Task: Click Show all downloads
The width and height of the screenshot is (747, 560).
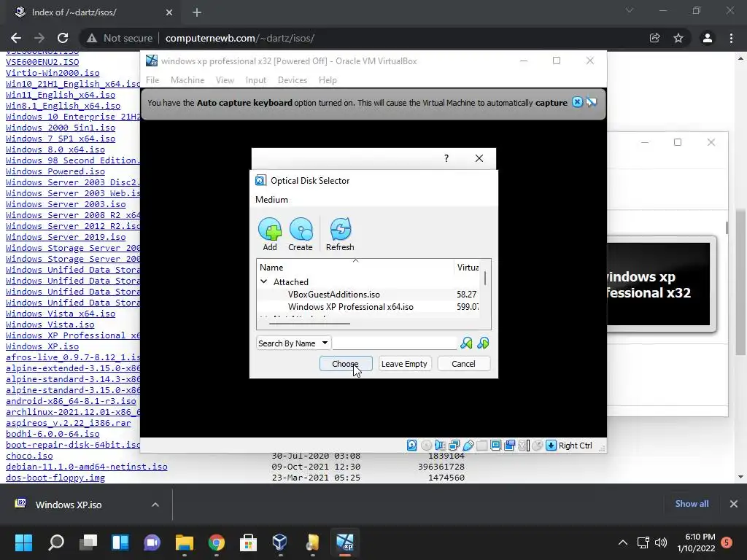Action: 692,504
